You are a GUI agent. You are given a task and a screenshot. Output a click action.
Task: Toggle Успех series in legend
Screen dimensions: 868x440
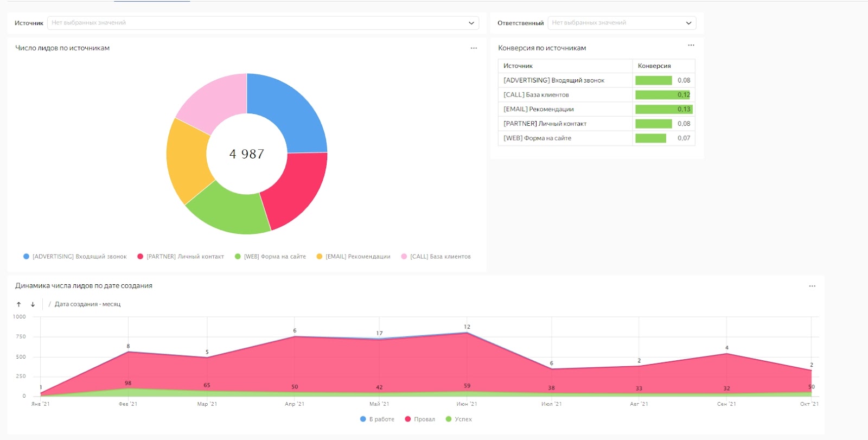458,419
